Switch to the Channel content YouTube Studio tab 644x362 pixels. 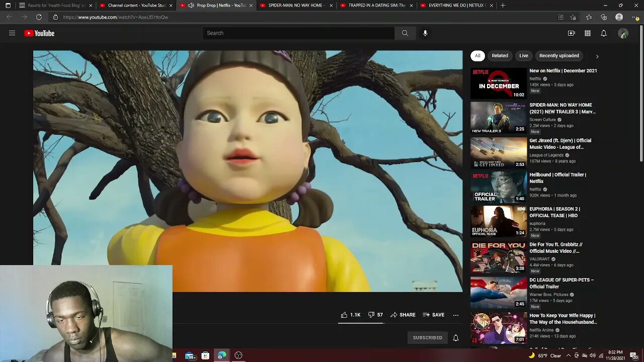(136, 6)
